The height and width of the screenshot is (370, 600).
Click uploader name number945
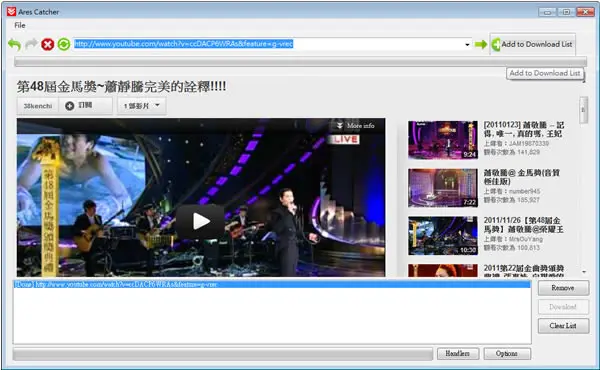[x=524, y=191]
